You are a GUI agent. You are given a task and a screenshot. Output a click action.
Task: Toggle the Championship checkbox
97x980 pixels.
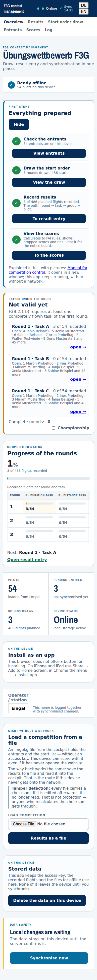[x=53, y=428]
